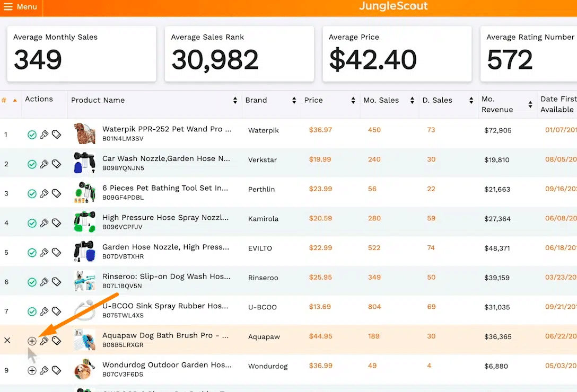Toggle green checkmark on Perthlin row

click(32, 194)
